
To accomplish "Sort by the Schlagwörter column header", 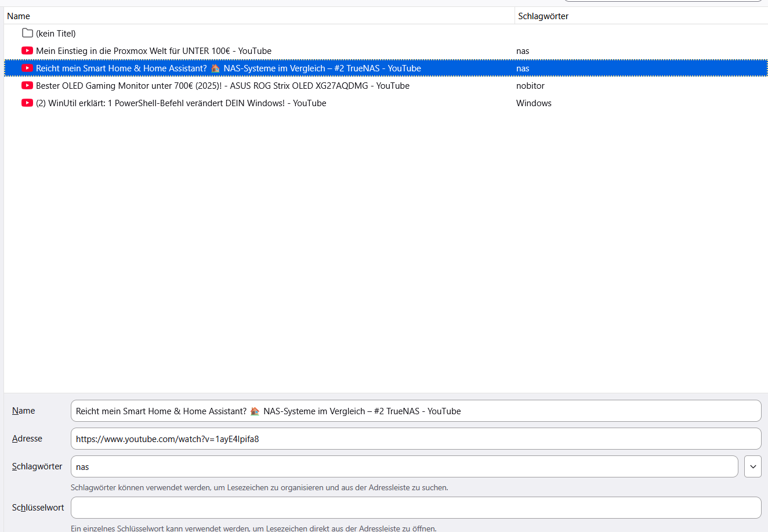I will coord(642,16).
